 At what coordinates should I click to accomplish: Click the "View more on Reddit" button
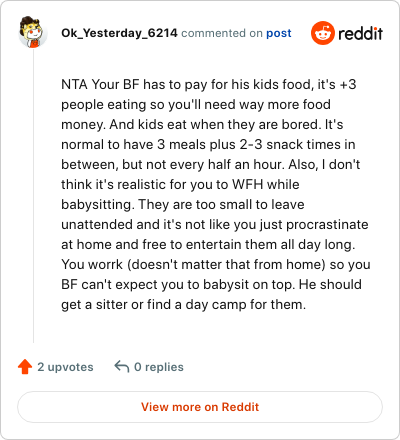200,407
